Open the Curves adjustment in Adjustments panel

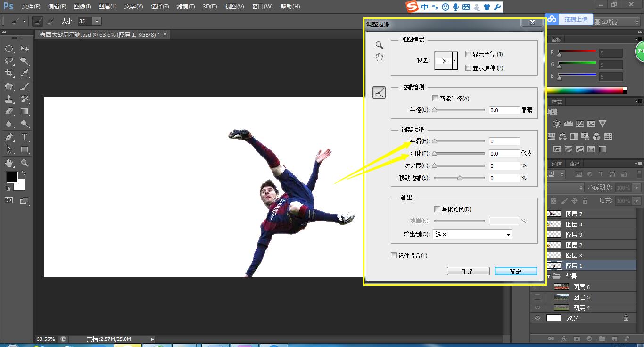[579, 124]
